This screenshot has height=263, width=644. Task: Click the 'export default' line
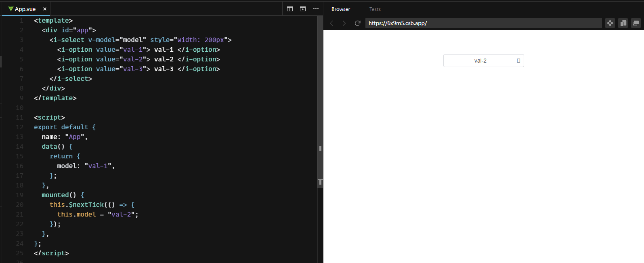click(65, 127)
